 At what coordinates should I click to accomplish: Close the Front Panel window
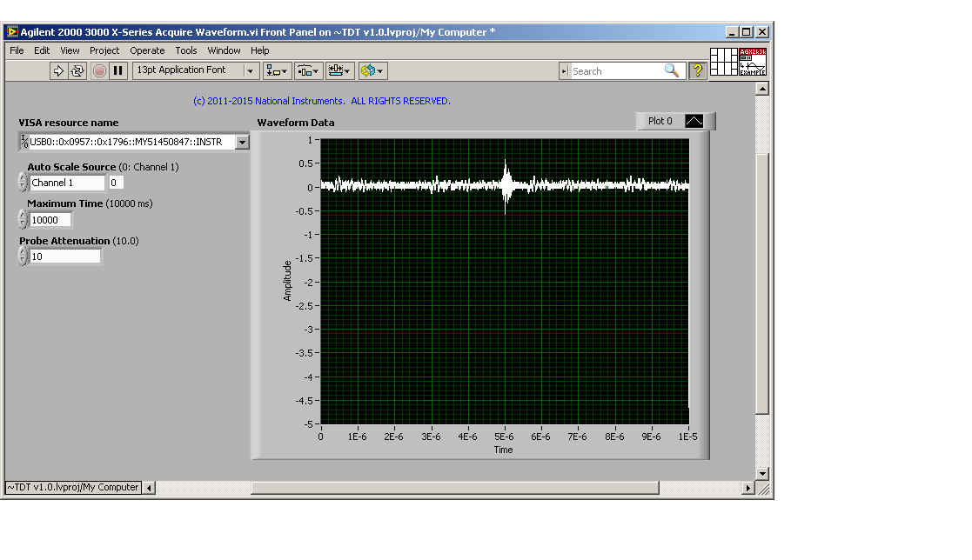[762, 32]
